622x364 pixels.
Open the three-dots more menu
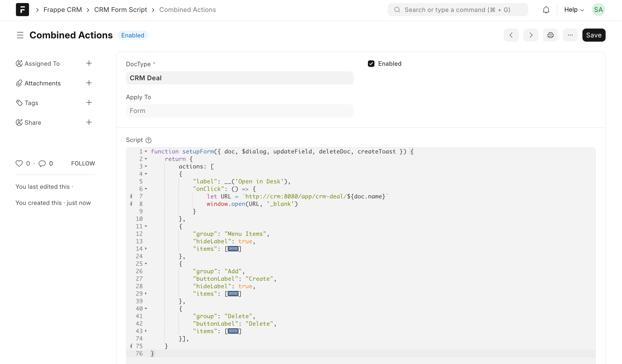click(570, 35)
